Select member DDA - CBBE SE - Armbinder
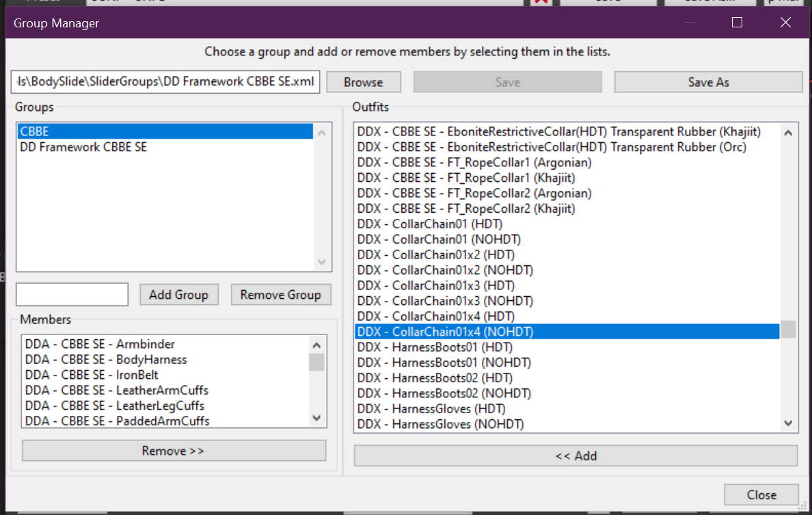 coord(165,344)
